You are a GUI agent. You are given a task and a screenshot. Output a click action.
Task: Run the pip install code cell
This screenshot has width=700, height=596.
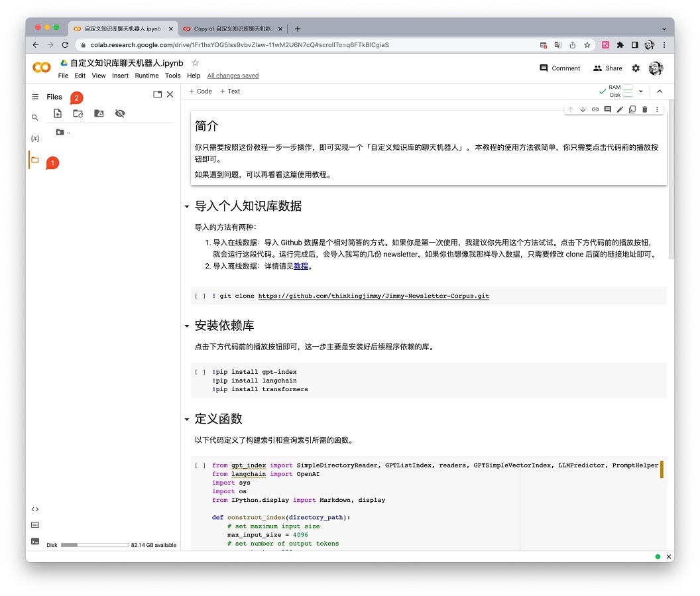click(200, 373)
